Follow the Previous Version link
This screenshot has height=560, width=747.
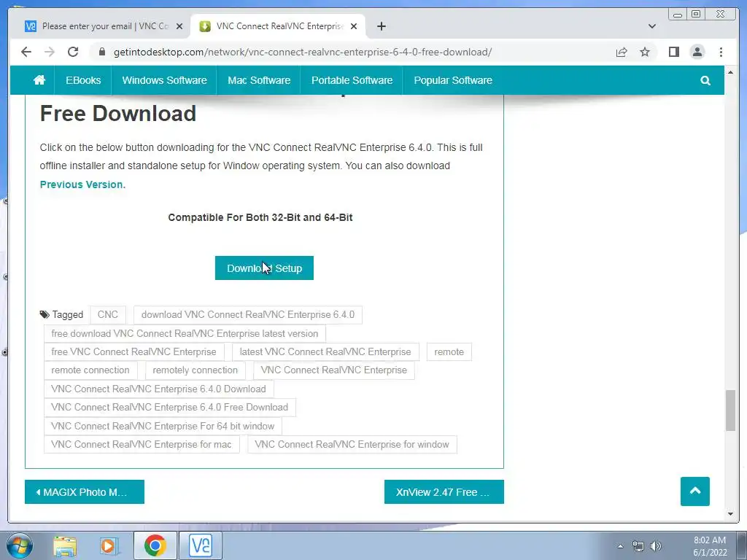click(82, 184)
